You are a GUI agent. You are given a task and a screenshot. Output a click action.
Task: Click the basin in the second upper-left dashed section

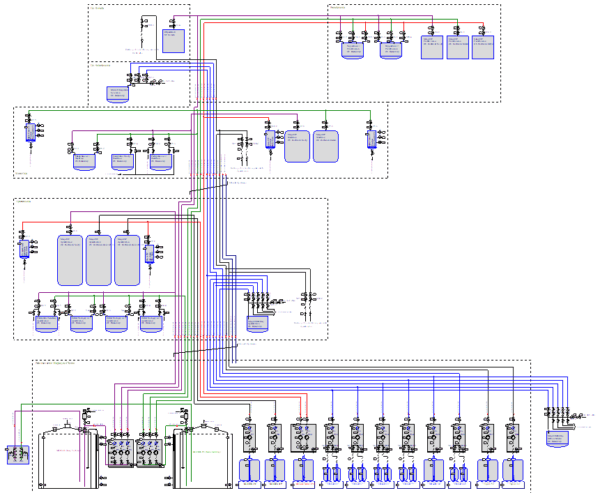click(x=117, y=95)
